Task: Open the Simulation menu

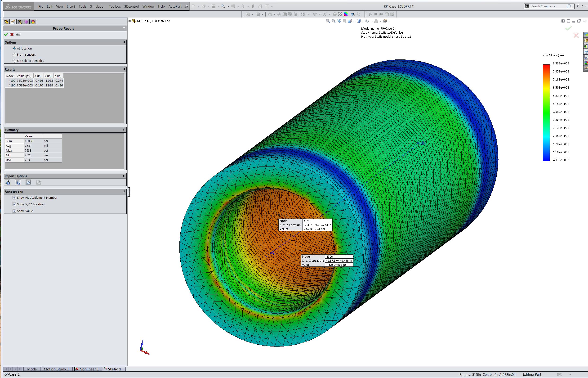Action: 98,6
